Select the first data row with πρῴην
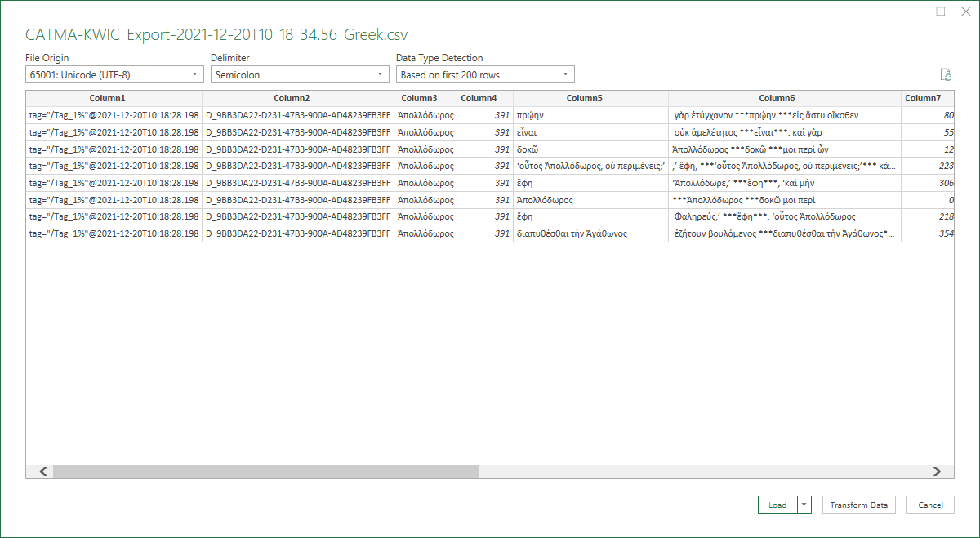 tap(490, 115)
